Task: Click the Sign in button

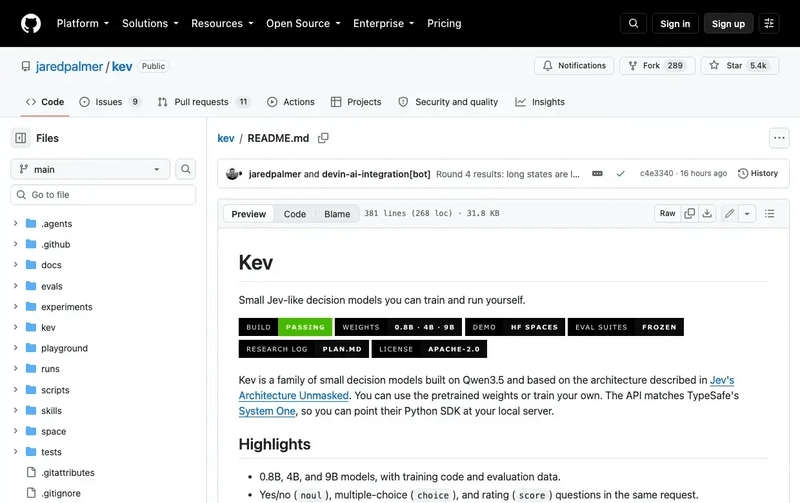Action: pyautogui.click(x=675, y=23)
